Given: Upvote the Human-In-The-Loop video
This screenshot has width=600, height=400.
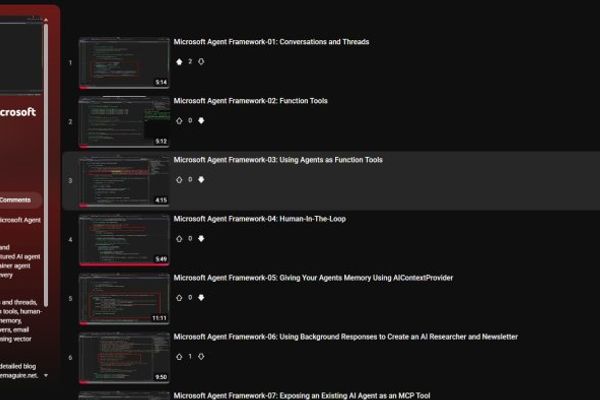Looking at the screenshot, I should tap(180, 239).
